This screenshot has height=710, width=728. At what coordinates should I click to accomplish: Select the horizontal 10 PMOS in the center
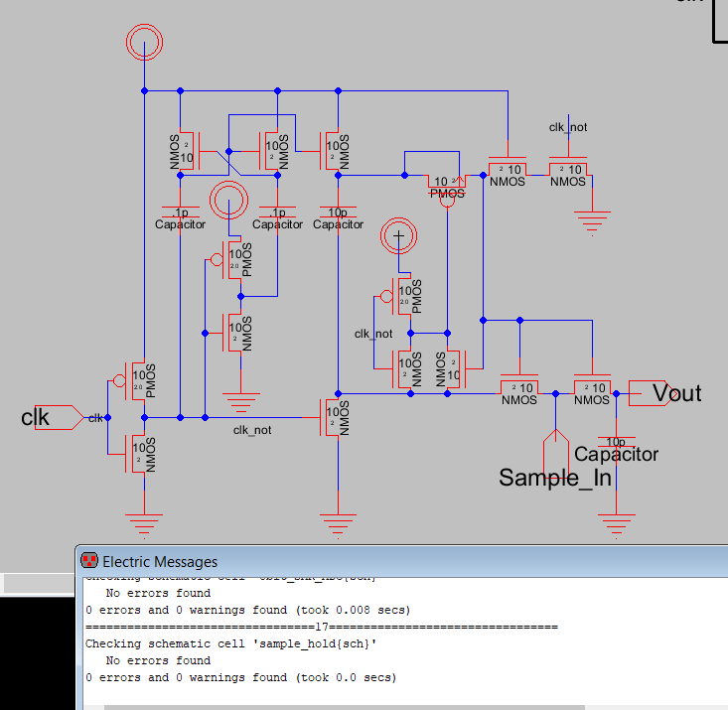(x=446, y=182)
